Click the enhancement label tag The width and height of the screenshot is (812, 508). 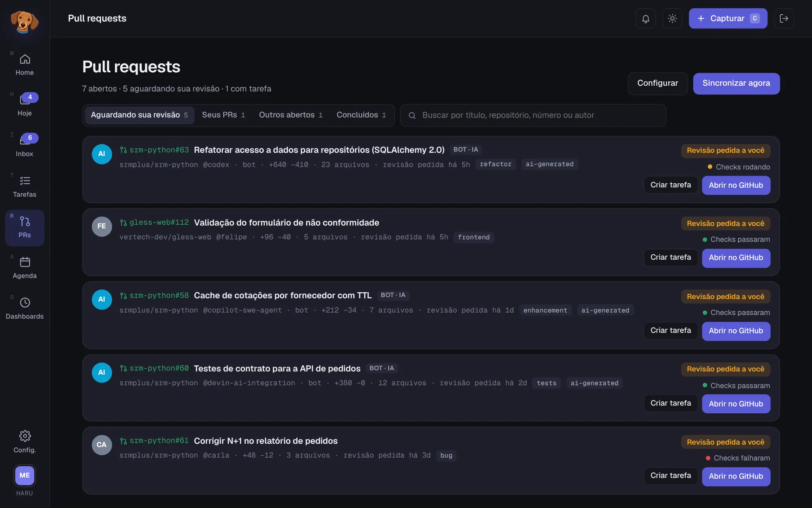[x=545, y=310]
